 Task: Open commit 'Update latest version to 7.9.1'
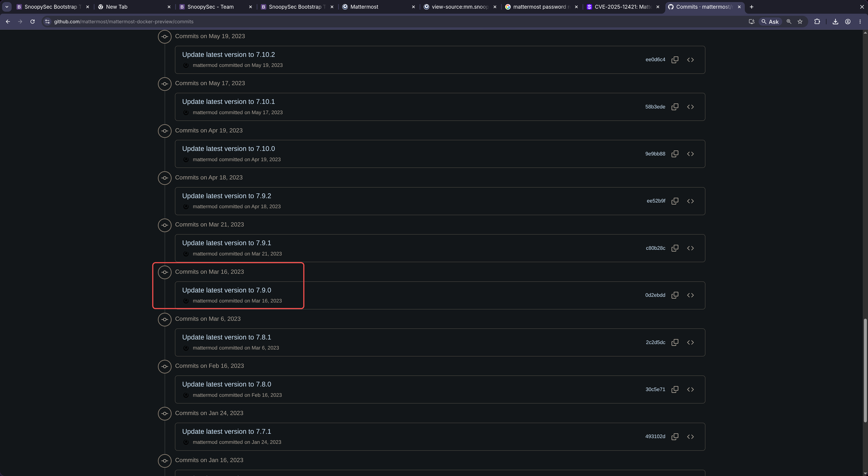pos(227,243)
